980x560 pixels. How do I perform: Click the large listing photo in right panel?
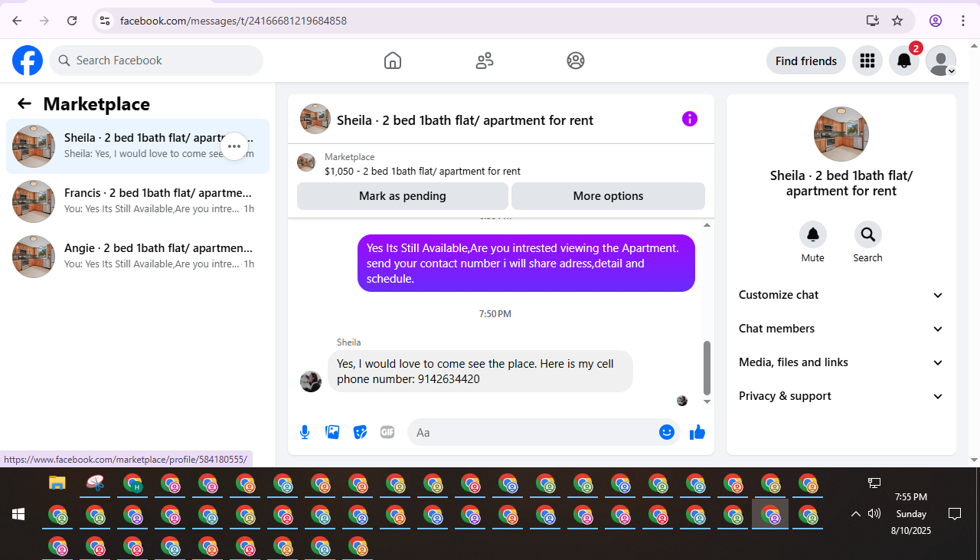(x=841, y=134)
